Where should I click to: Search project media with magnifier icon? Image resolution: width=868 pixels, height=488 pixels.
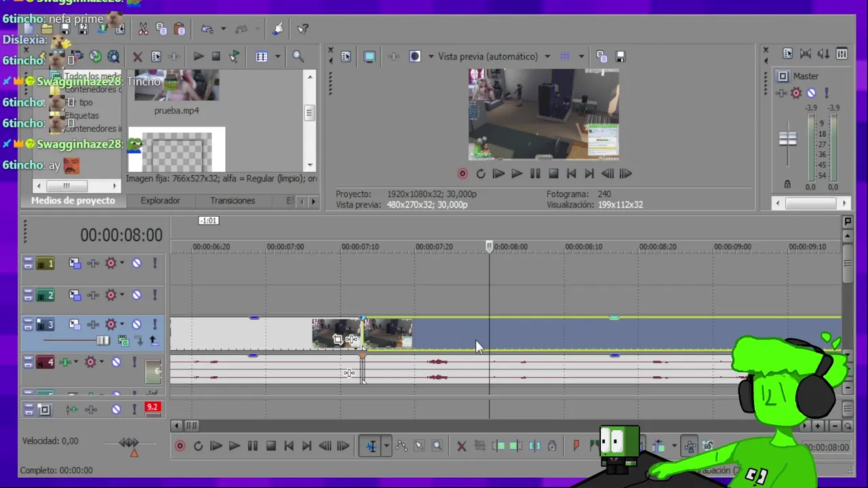[298, 57]
